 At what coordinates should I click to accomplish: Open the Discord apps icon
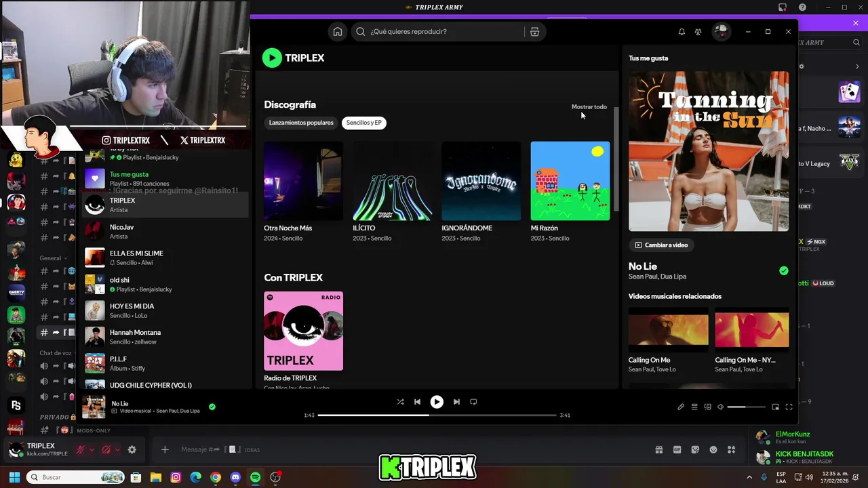pos(731,449)
